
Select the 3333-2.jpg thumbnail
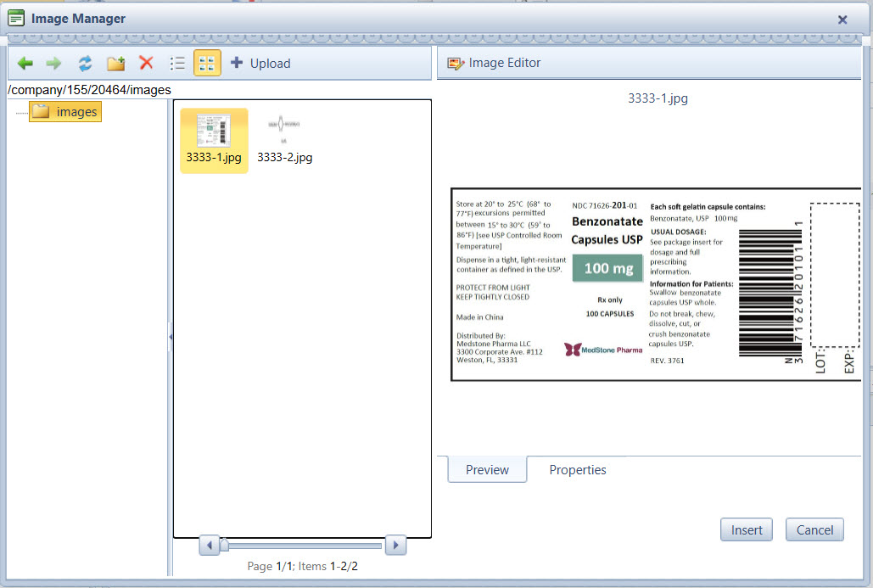click(x=284, y=140)
